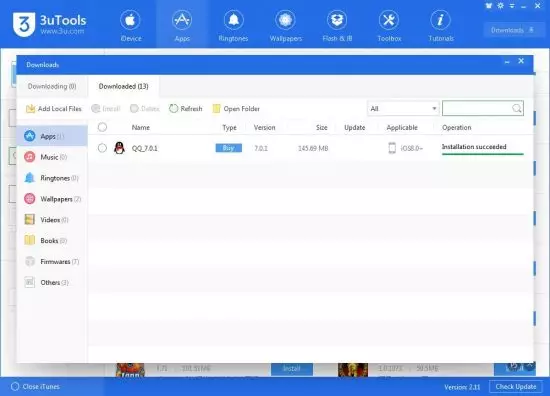Click version 7.0.1 cell
550x396 pixels.
point(261,148)
